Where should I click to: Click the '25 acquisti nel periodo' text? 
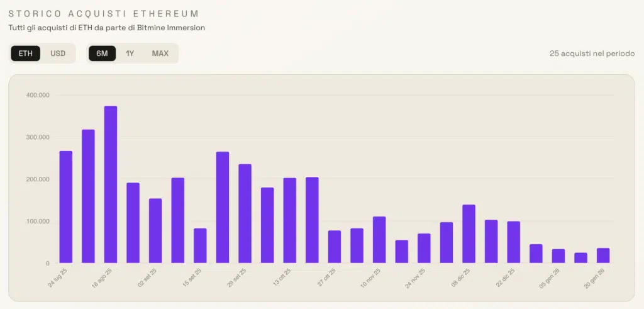591,53
